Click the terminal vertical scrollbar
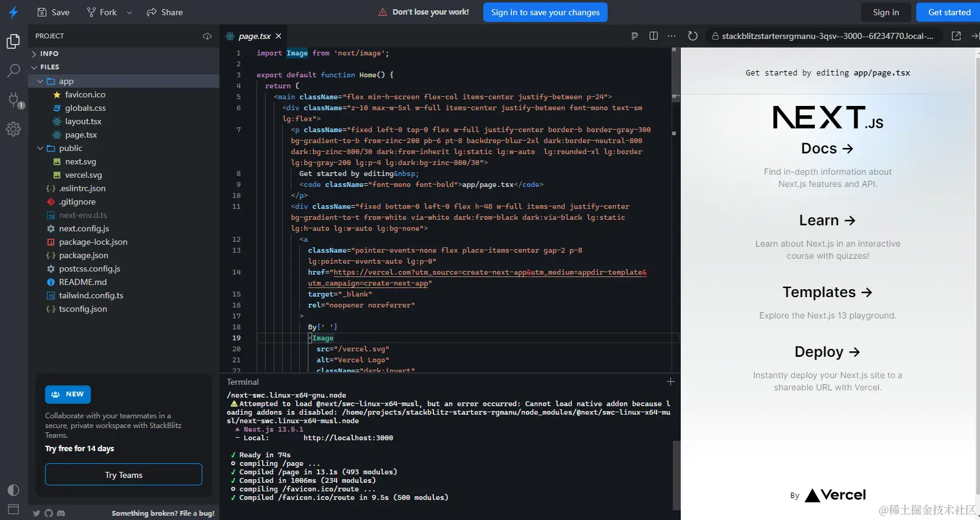980x520 pixels. point(676,475)
